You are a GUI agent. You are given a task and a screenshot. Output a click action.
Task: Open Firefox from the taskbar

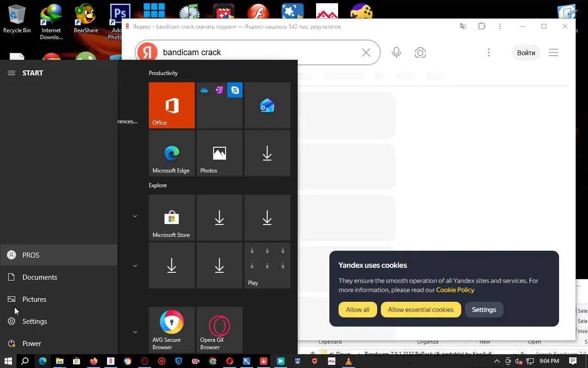point(94,361)
